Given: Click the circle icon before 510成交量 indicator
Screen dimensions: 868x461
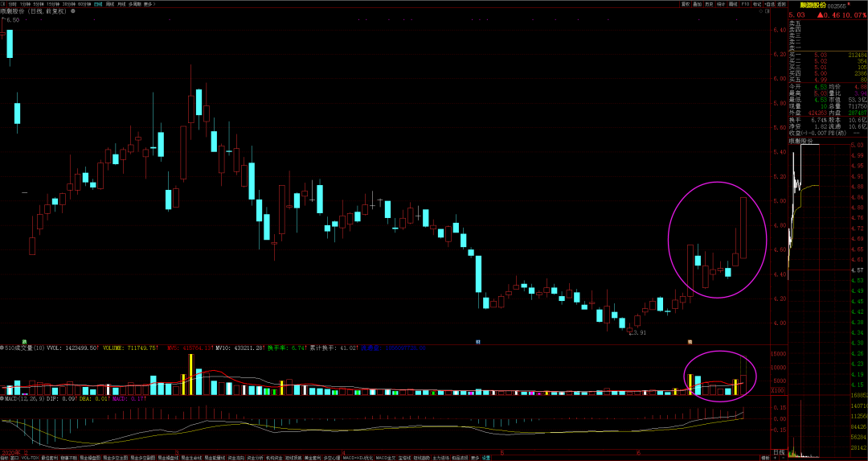Looking at the screenshot, I should 2,348.
